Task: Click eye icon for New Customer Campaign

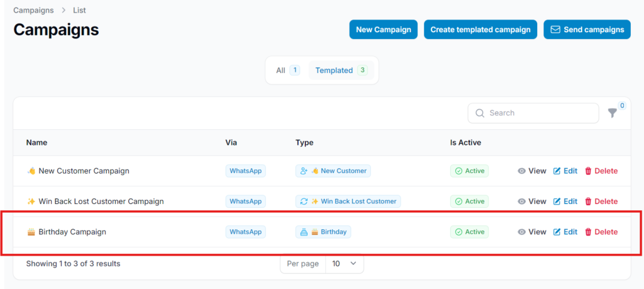Action: pos(521,171)
